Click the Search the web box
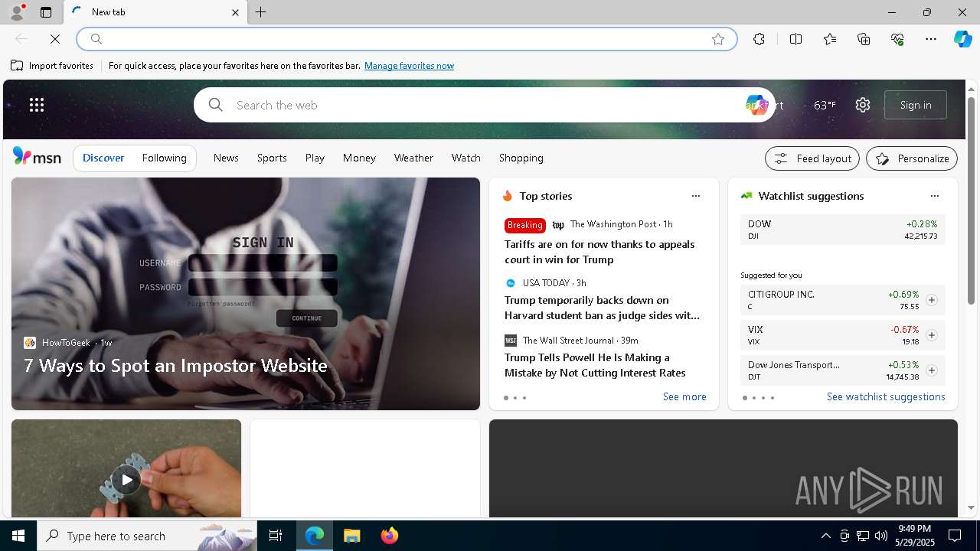Viewport: 980px width, 551px height. 484,105
